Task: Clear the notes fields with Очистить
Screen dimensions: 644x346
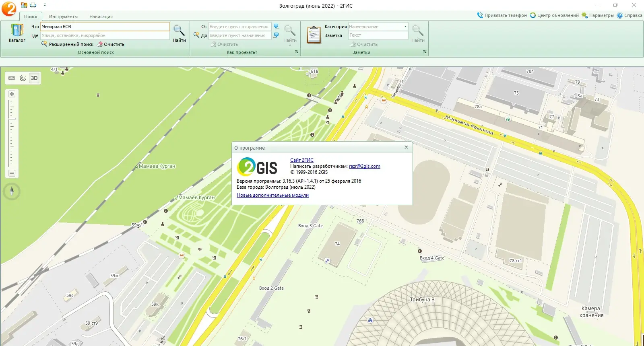Action: click(364, 44)
